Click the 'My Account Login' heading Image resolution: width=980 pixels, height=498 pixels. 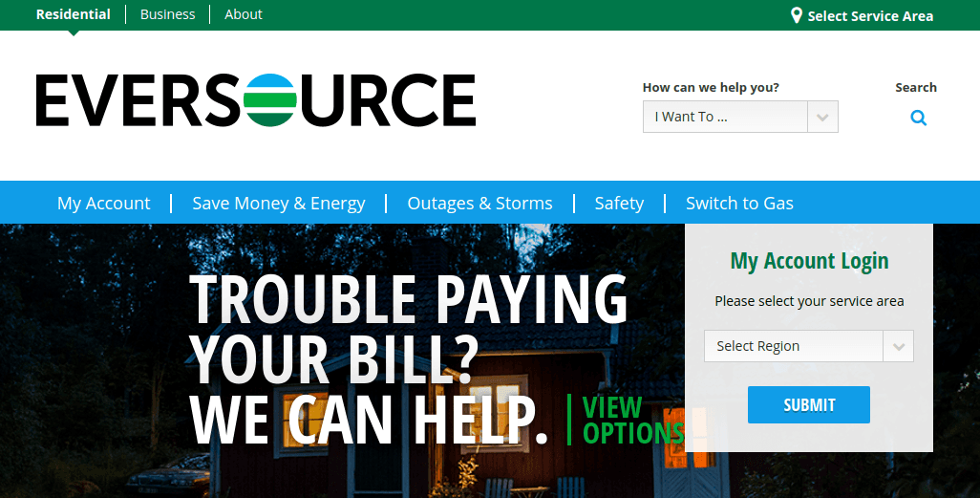[809, 261]
